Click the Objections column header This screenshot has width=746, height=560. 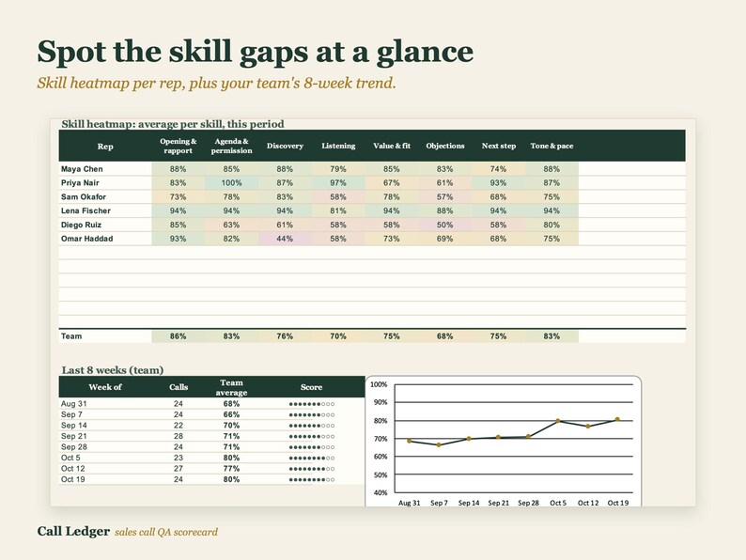pyautogui.click(x=444, y=146)
